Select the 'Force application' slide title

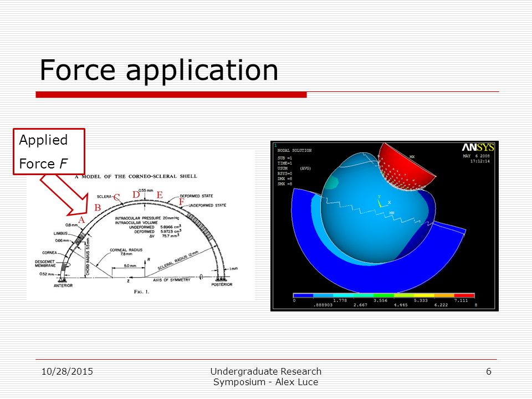pyautogui.click(x=159, y=70)
